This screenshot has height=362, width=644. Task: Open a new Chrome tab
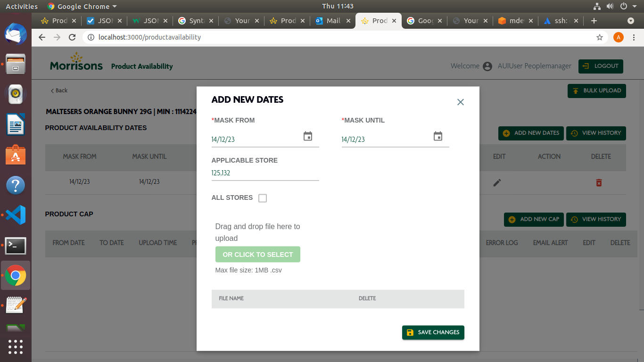pos(594,21)
